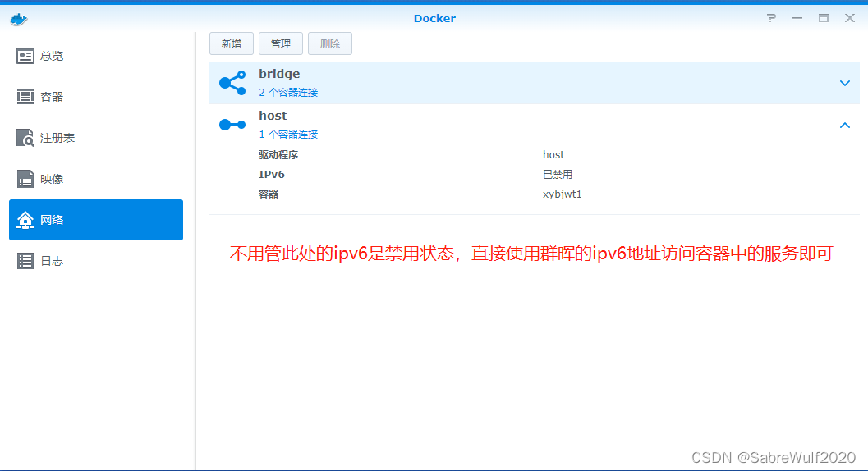Open the help question mark icon

tap(771, 18)
